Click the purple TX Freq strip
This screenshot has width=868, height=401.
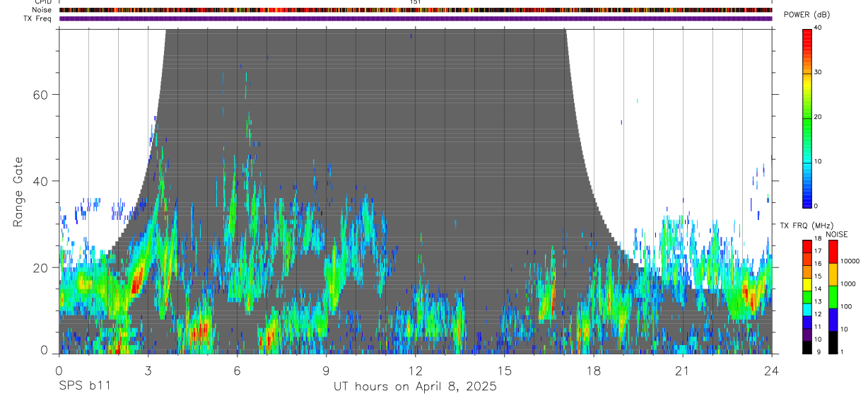(x=415, y=18)
